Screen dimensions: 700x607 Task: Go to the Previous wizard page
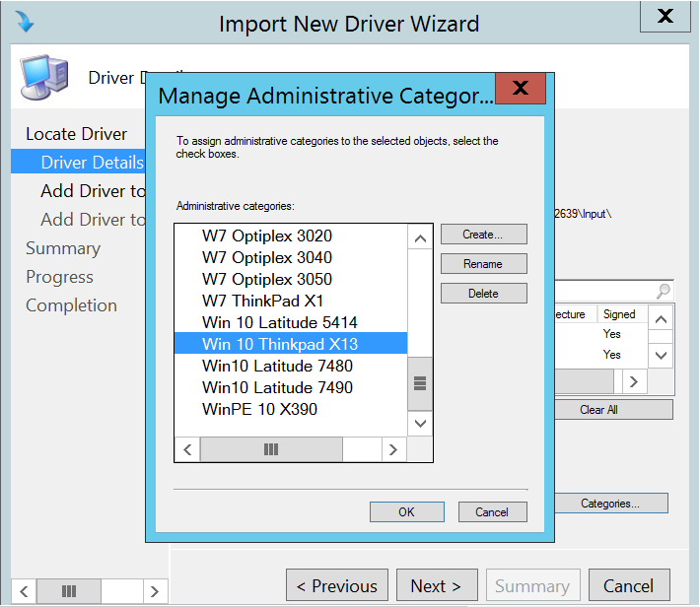click(x=337, y=585)
